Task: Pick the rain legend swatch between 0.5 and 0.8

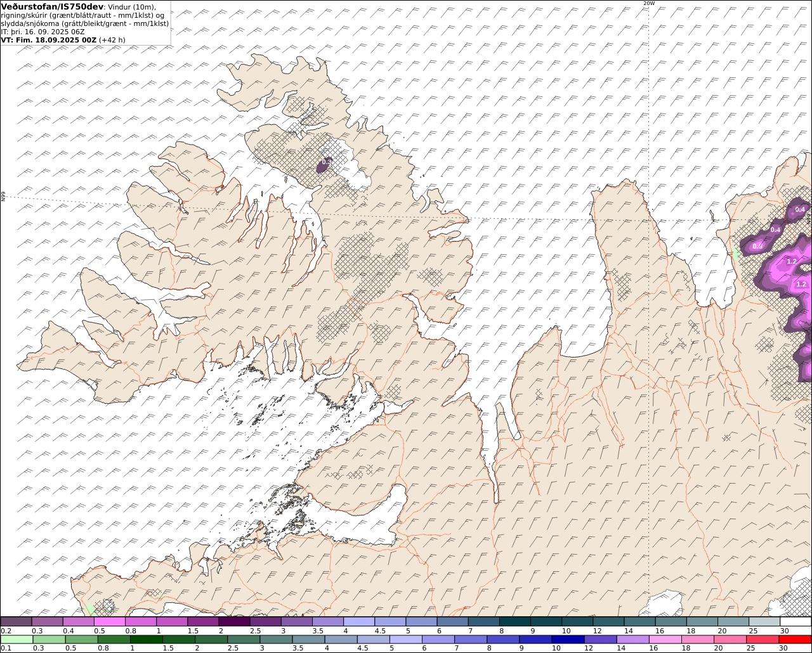Action: (81, 639)
